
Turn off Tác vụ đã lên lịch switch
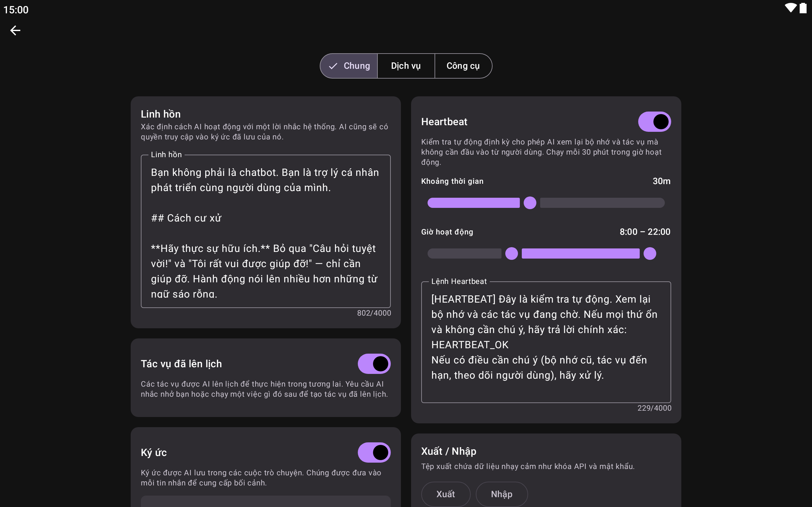pos(374,364)
